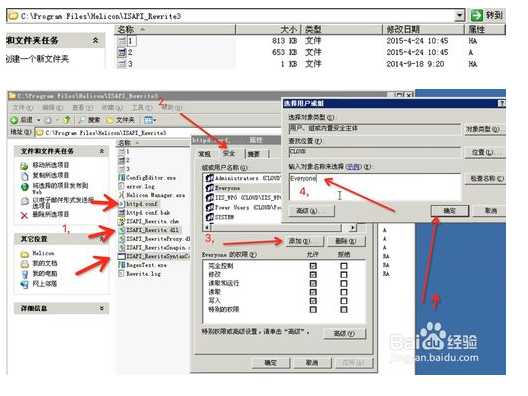Select the error.log file
Viewport: 528px width, 396px height.
point(137,186)
